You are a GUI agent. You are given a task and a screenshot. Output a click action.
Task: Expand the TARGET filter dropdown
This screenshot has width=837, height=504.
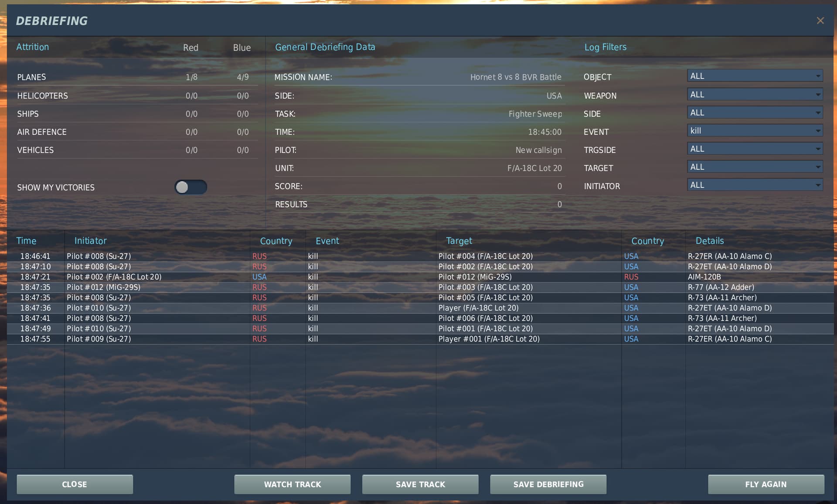coord(755,167)
